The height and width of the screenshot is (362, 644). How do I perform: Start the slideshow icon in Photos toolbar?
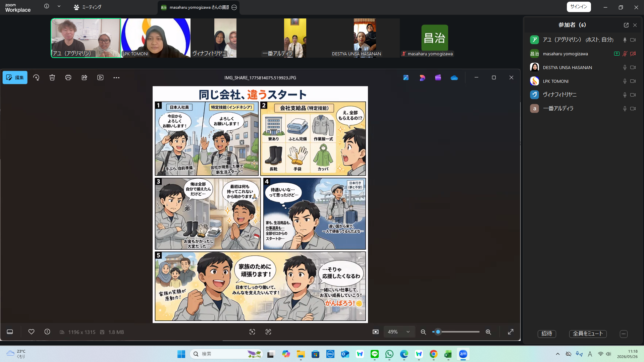[100, 77]
